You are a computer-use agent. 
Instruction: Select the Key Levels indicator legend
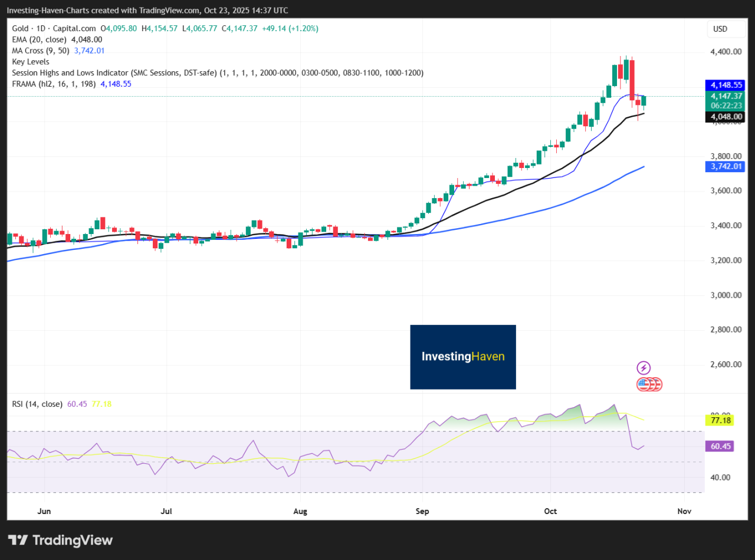(x=31, y=62)
